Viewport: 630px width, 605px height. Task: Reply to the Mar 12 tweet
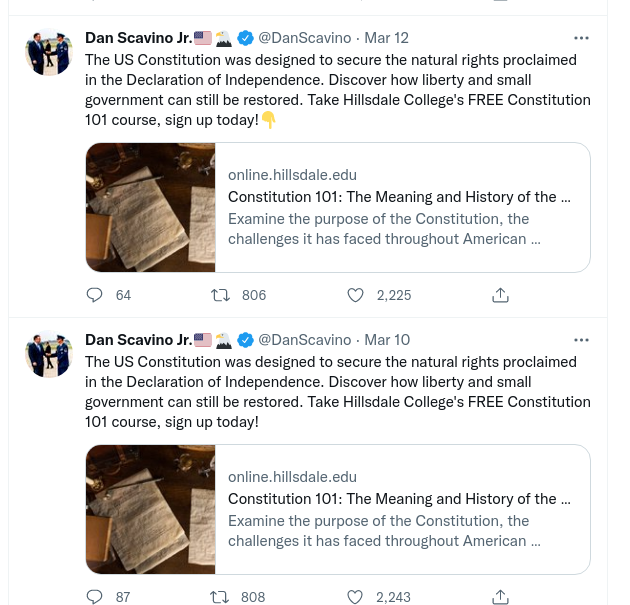point(96,295)
